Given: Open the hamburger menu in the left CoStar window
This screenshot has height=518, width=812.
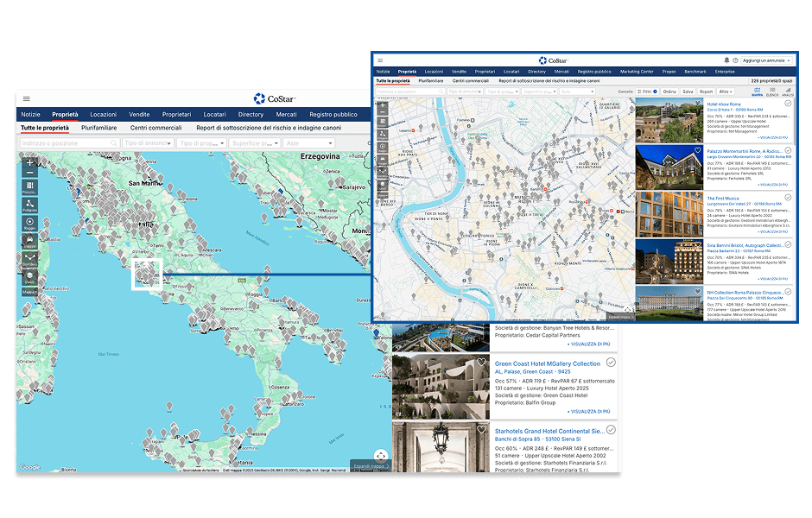Looking at the screenshot, I should [x=26, y=99].
